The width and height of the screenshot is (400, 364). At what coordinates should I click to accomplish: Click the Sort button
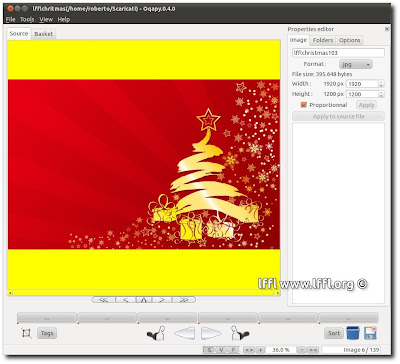pyautogui.click(x=334, y=333)
